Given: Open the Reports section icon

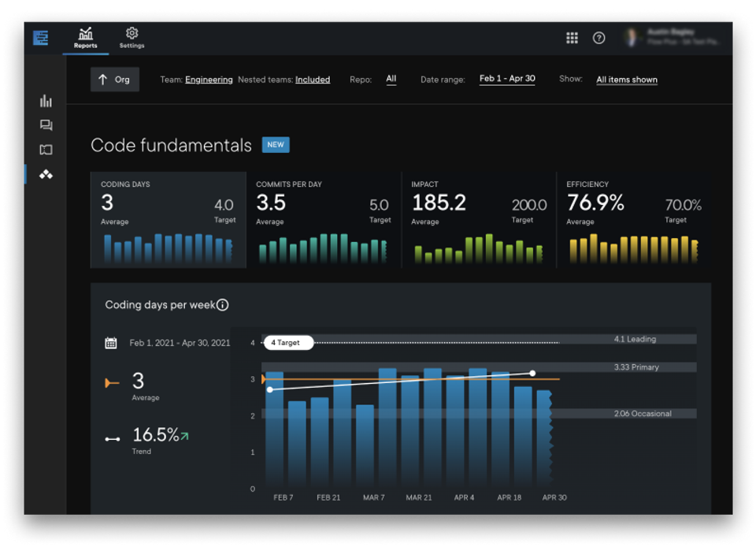Looking at the screenshot, I should tap(85, 32).
